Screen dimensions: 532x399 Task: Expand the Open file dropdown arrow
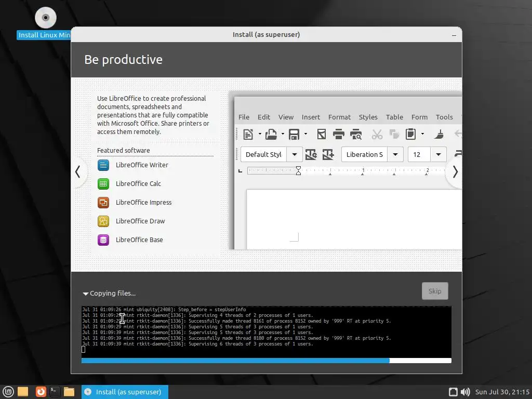point(283,134)
